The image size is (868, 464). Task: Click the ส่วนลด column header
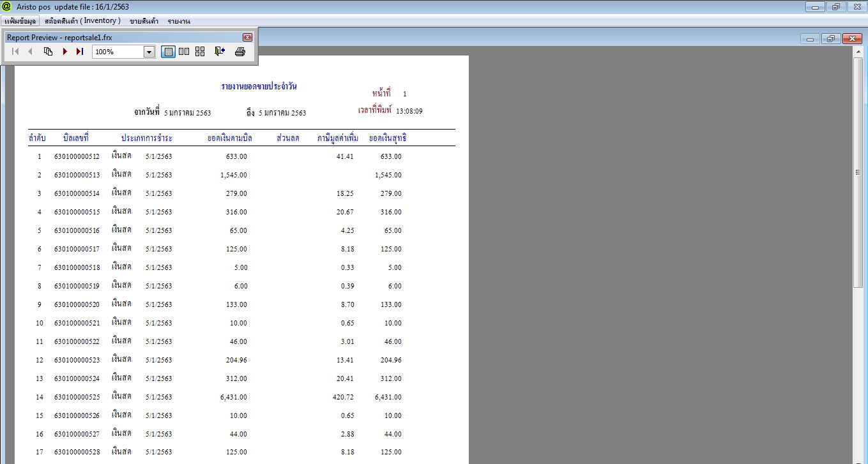(288, 138)
